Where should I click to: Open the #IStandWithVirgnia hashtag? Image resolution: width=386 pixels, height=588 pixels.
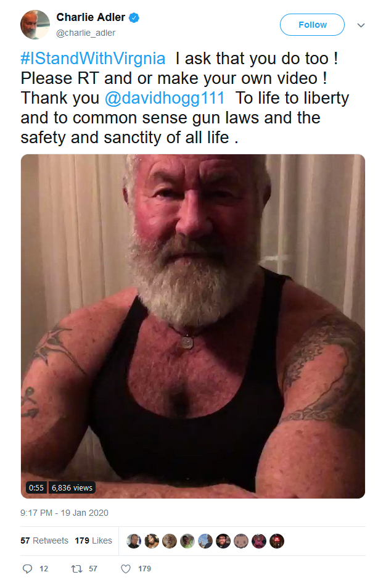pyautogui.click(x=93, y=59)
